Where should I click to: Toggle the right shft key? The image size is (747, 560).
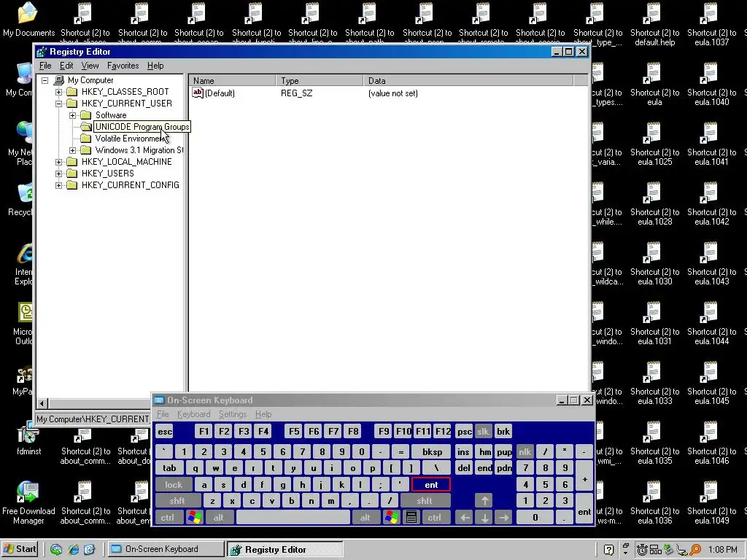pyautogui.click(x=425, y=501)
